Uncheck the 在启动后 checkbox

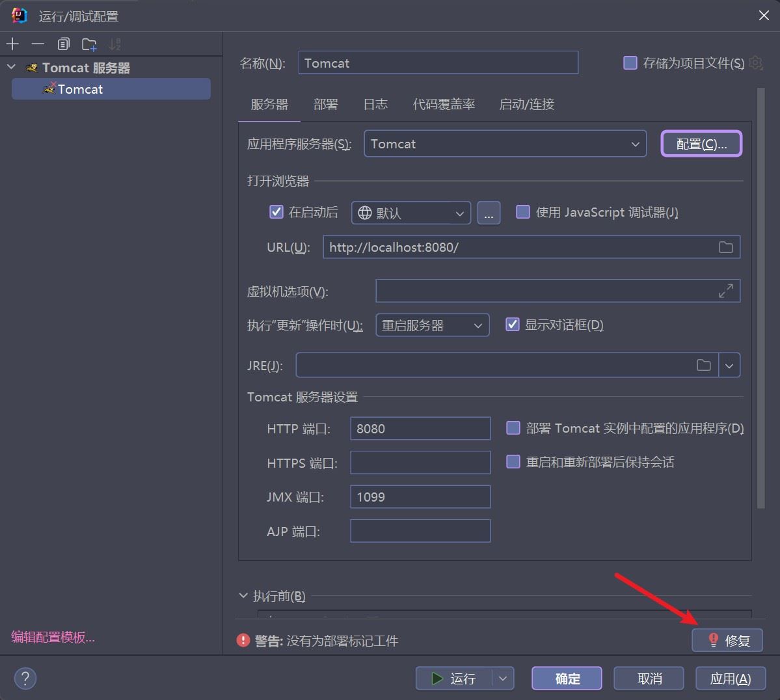click(276, 212)
